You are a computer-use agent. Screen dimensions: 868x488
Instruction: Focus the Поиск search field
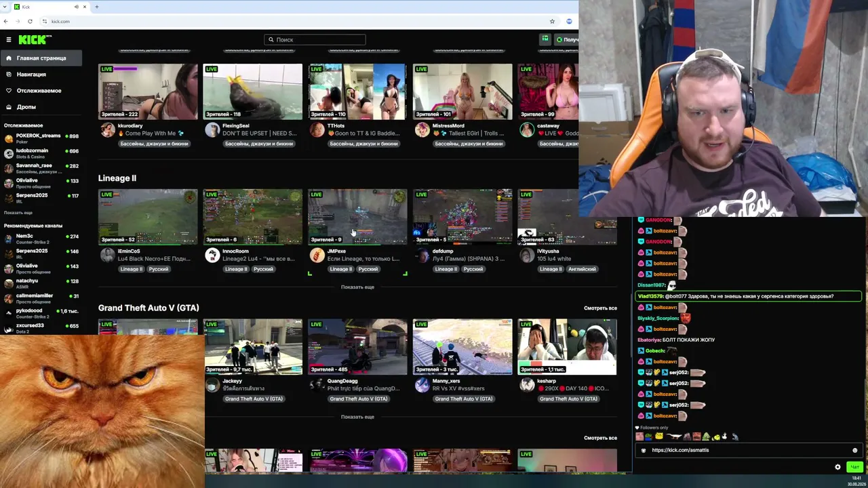(x=315, y=40)
